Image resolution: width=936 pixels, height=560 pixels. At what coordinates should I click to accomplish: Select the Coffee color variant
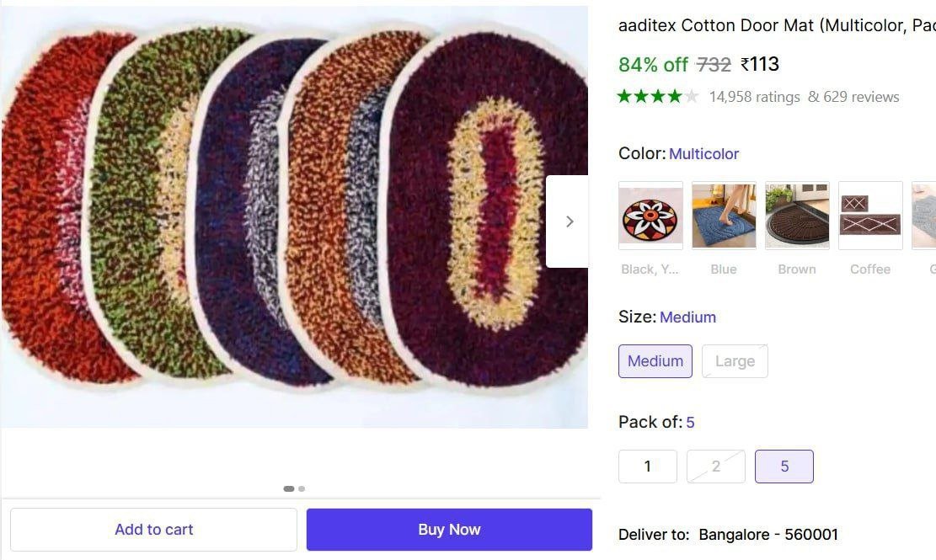869,215
